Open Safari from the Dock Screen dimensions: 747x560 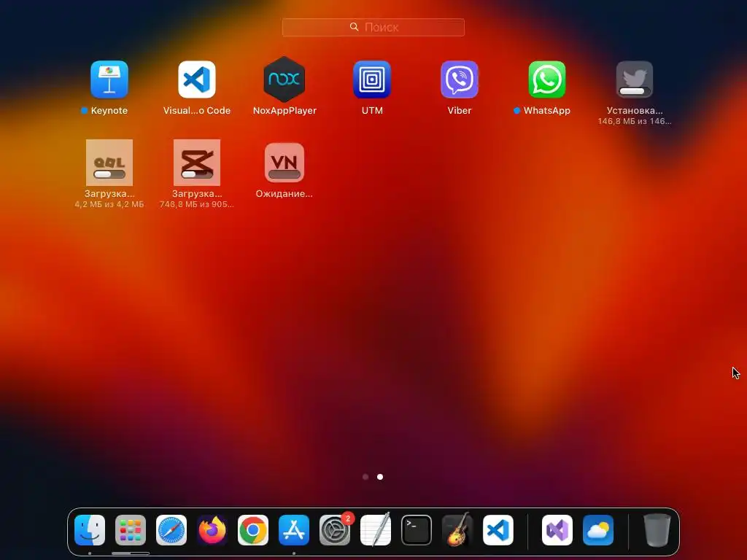171,530
